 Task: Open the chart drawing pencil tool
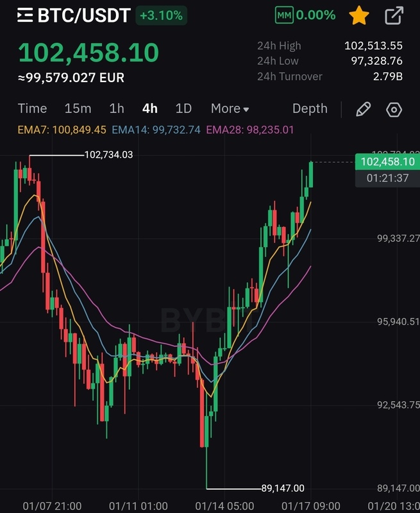(363, 109)
